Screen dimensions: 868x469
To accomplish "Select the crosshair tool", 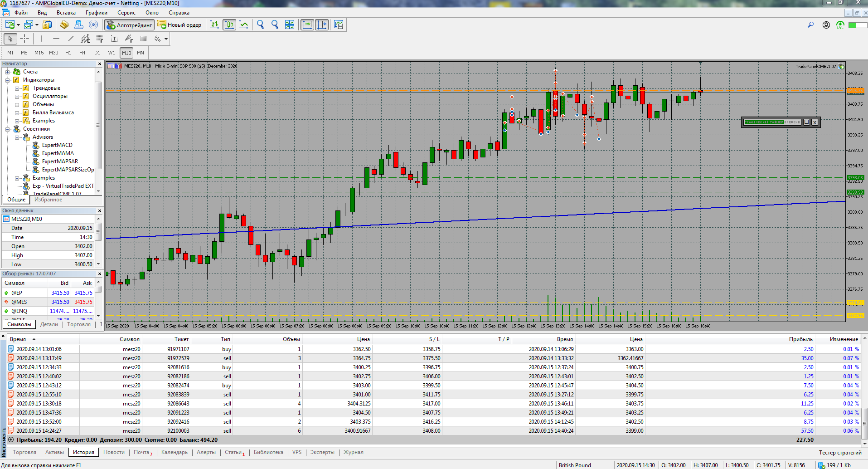I will [x=24, y=39].
